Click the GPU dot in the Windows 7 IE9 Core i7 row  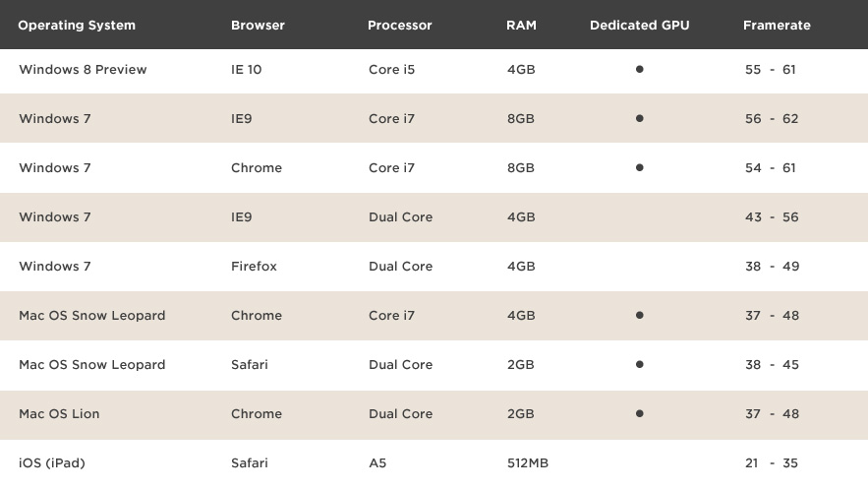click(x=639, y=118)
